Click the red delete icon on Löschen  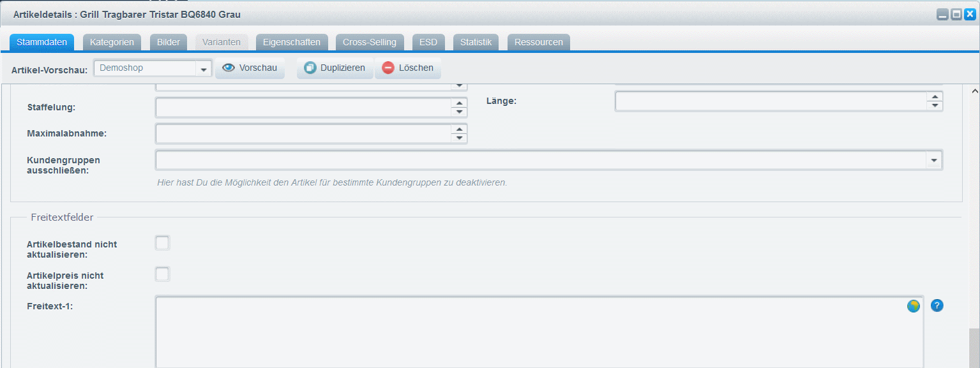pyautogui.click(x=388, y=68)
